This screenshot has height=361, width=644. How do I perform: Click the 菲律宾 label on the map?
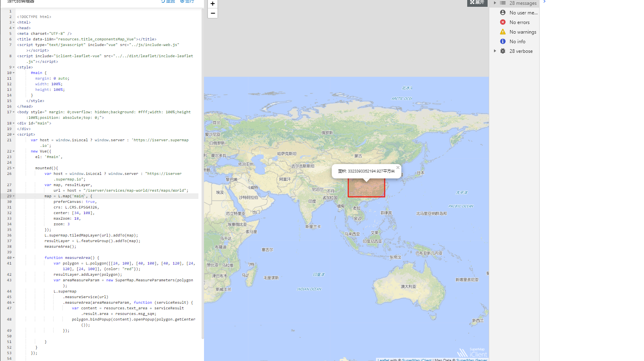pos(386,213)
